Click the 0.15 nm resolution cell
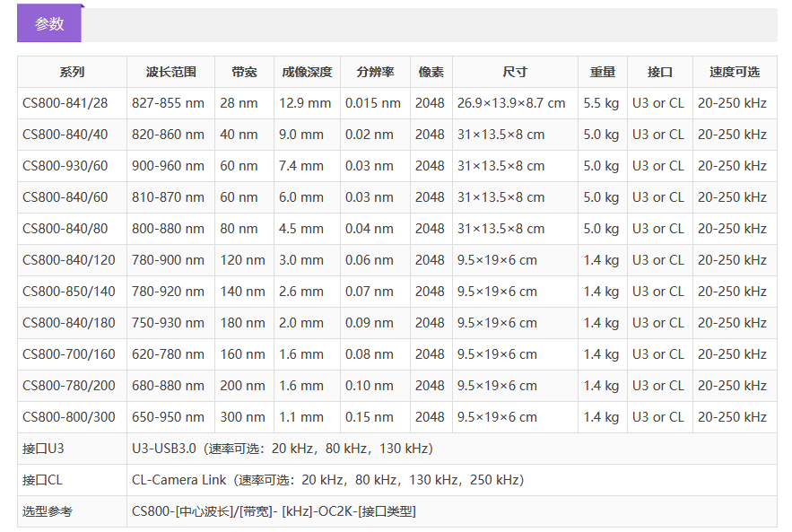The image size is (792, 532). point(373,417)
